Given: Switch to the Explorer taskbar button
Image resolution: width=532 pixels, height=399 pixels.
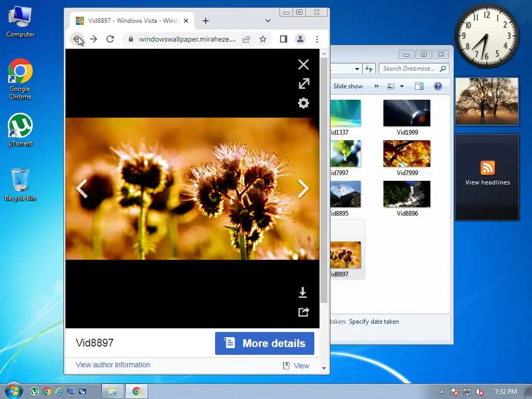Looking at the screenshot, I should tap(113, 392).
